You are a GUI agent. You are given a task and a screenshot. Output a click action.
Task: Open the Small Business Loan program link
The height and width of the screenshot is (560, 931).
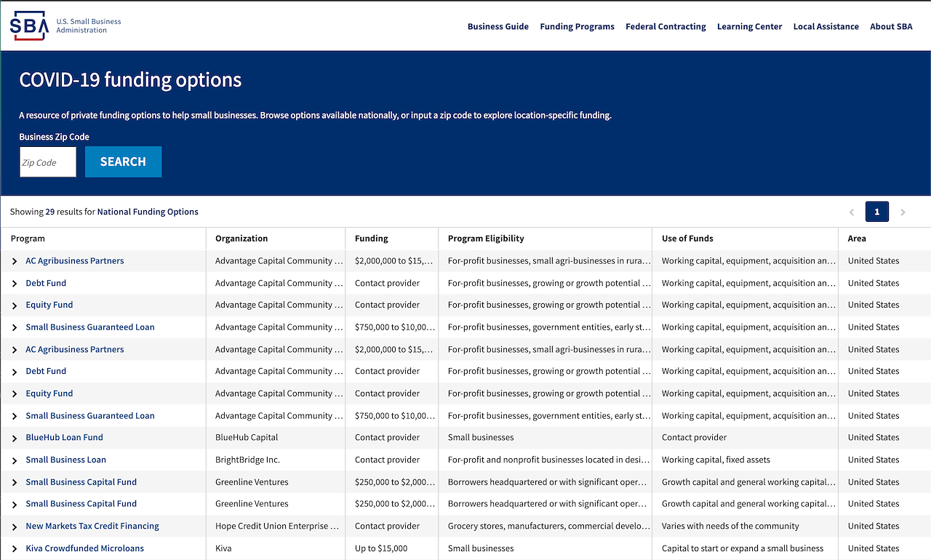coord(65,460)
